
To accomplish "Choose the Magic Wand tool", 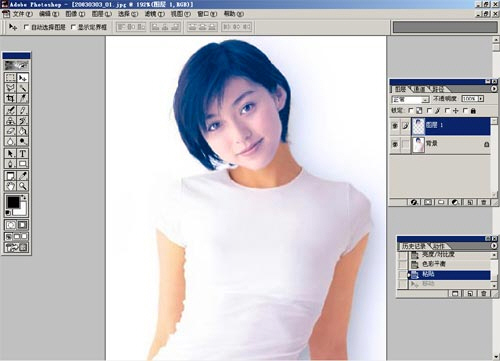I will [x=22, y=88].
